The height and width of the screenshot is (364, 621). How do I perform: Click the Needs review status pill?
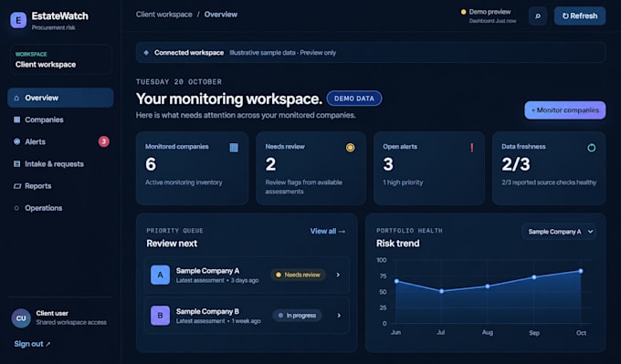[x=299, y=275]
